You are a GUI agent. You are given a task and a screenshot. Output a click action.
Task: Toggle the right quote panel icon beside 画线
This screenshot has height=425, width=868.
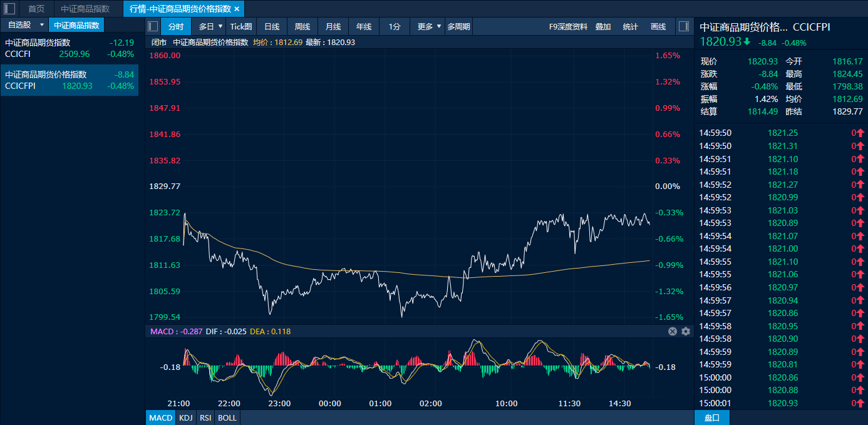[x=683, y=26]
